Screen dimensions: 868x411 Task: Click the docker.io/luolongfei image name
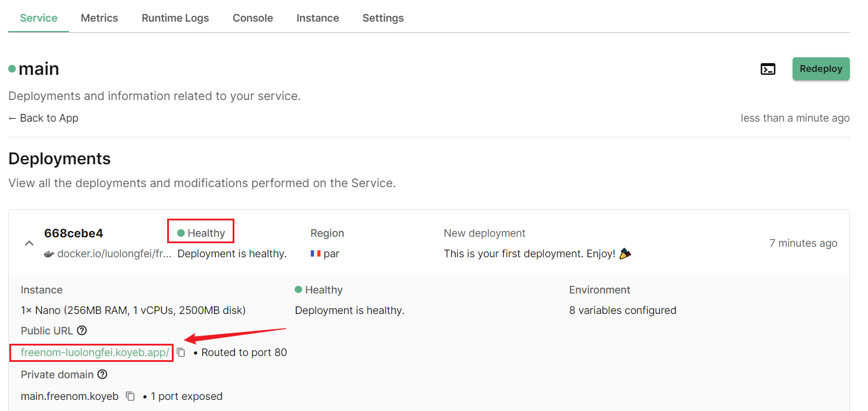coord(115,254)
